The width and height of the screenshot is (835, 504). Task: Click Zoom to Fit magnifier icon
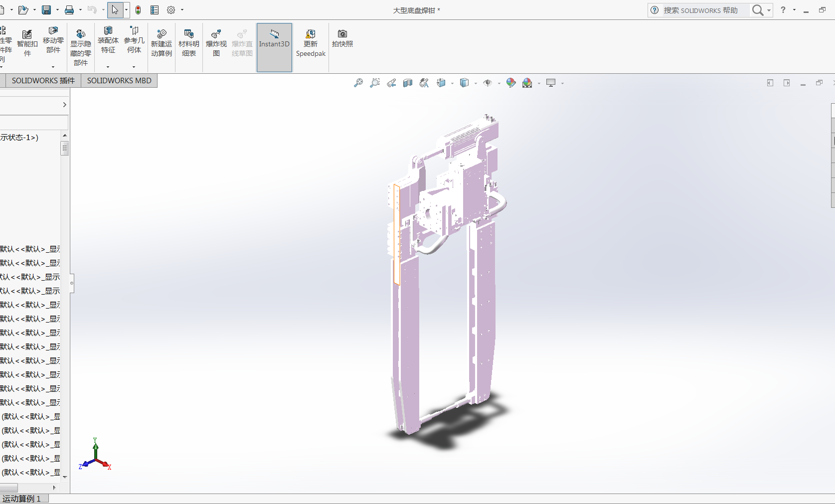[x=358, y=83]
